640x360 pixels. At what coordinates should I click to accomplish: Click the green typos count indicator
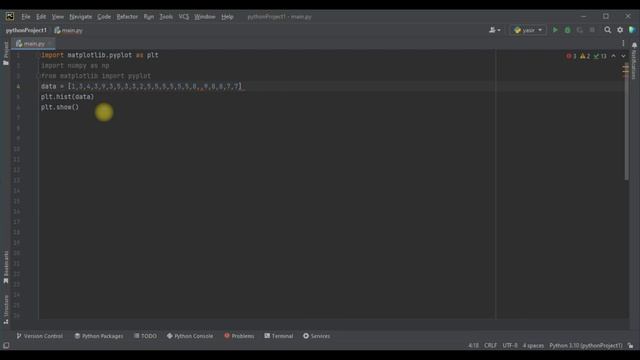pos(600,56)
